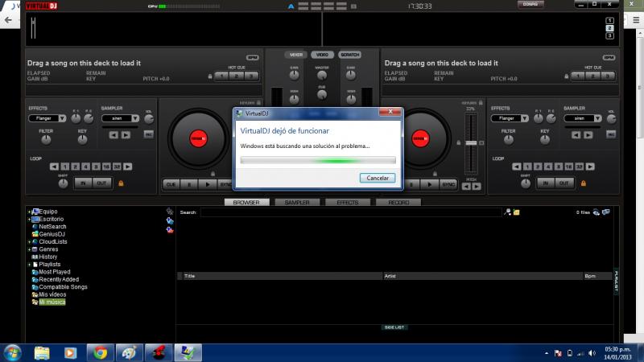Screen dimensions: 644x362
Task: Click the CONFIG button at top right
Action: (x=529, y=5)
